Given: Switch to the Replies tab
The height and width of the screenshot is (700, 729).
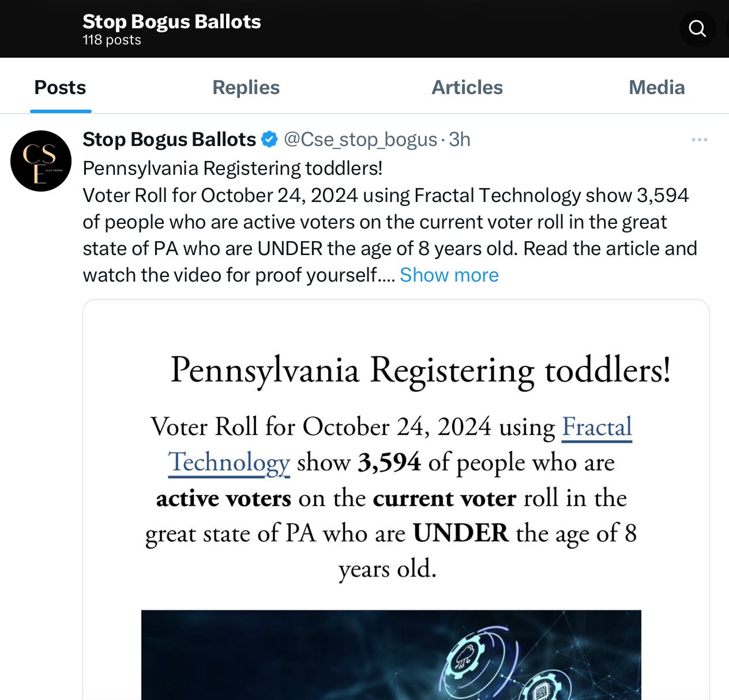Looking at the screenshot, I should pyautogui.click(x=246, y=88).
